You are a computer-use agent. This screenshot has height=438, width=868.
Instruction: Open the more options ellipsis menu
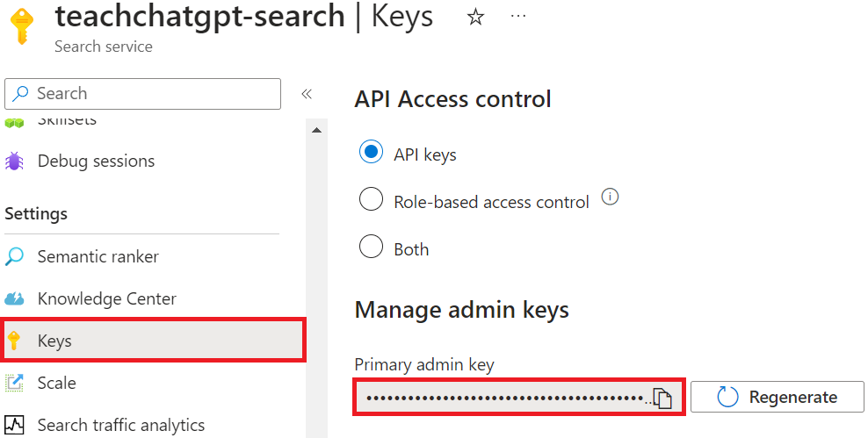click(x=518, y=17)
